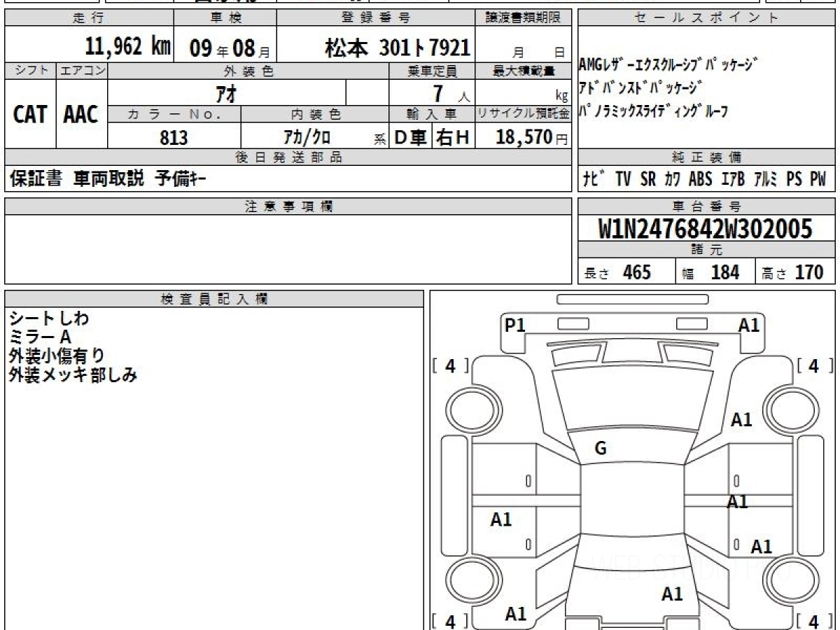Viewport: 840px width, 630px height.
Task: Click the upper-left [4] tire rating
Action: [451, 366]
